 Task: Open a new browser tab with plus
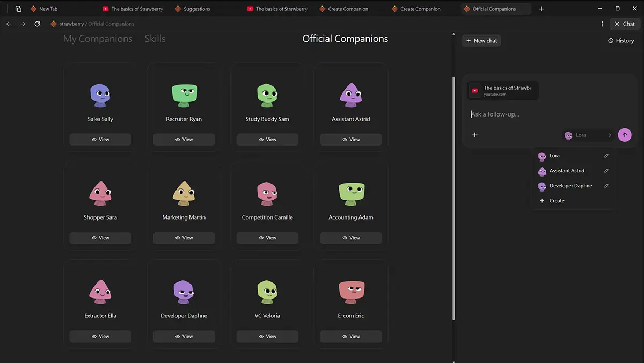pyautogui.click(x=541, y=9)
